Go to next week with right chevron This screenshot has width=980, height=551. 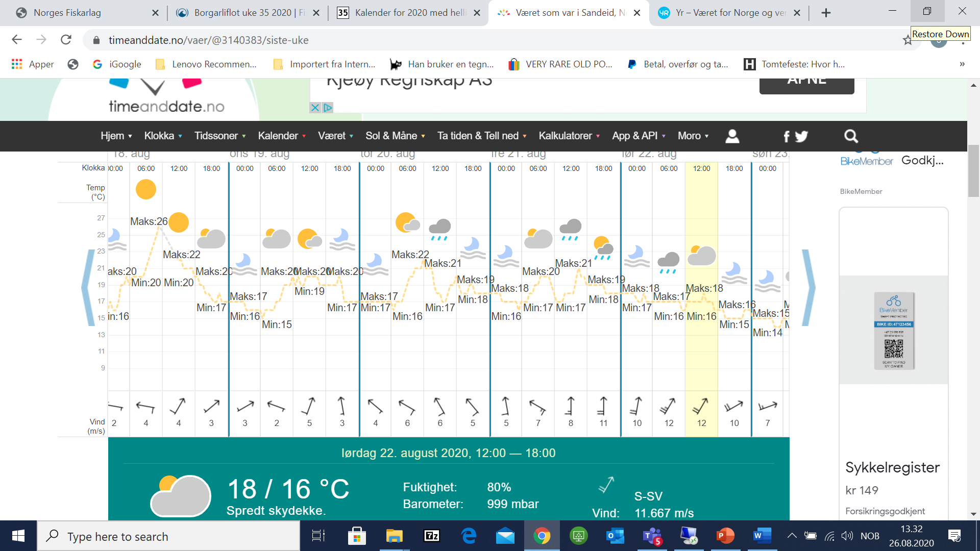coord(808,288)
